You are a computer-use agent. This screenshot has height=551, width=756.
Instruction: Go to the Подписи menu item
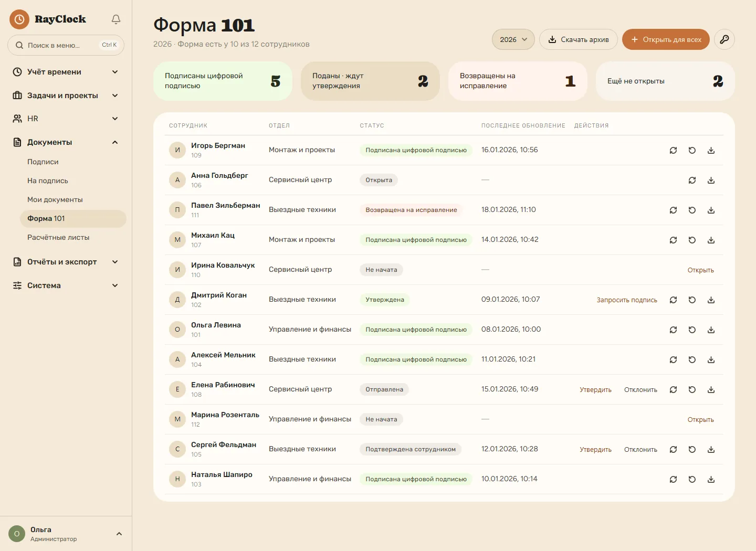(73, 162)
